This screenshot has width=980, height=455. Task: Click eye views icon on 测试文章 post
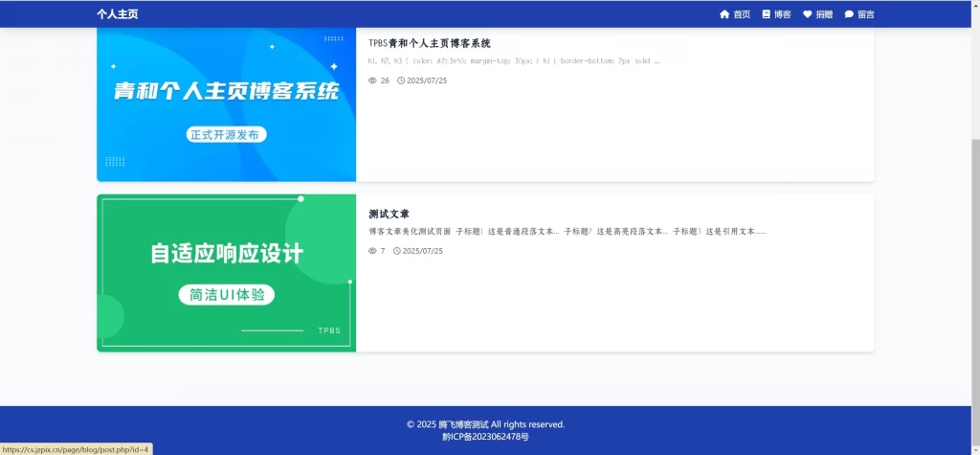point(372,251)
